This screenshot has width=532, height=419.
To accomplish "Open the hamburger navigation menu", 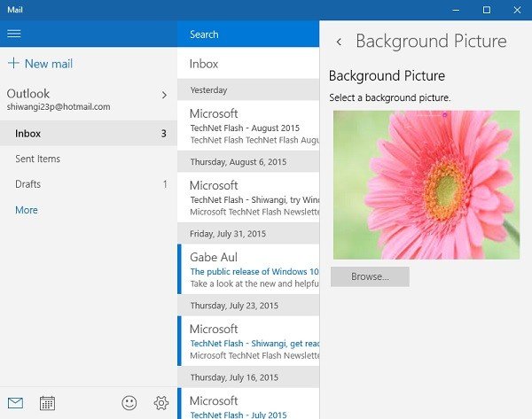I will pos(14,34).
